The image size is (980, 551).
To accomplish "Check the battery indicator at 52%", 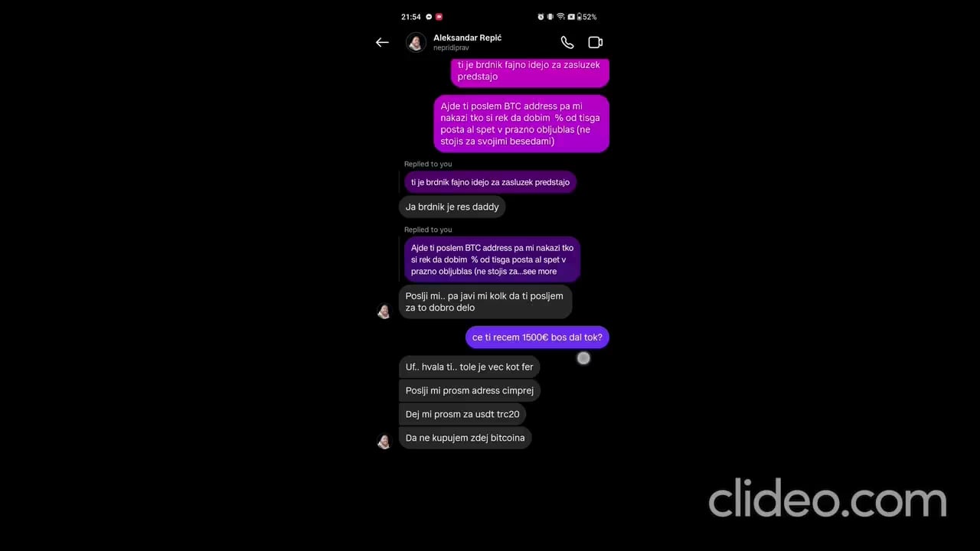I will pyautogui.click(x=586, y=17).
